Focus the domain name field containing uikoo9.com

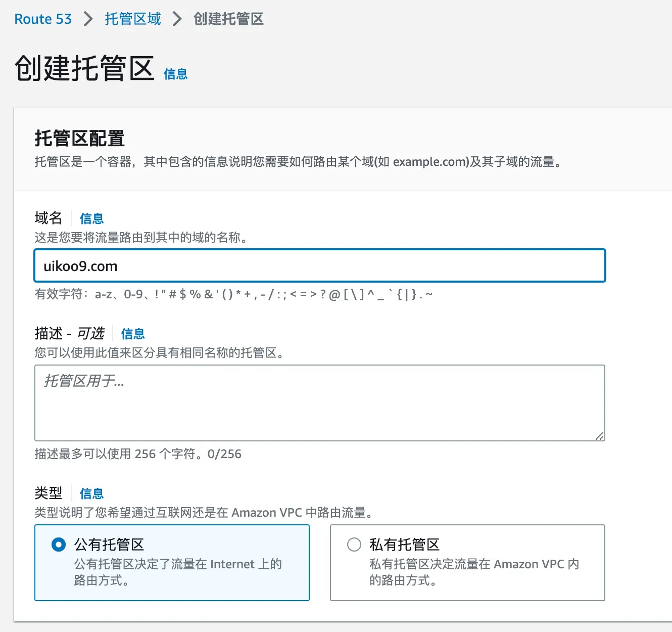tap(319, 266)
